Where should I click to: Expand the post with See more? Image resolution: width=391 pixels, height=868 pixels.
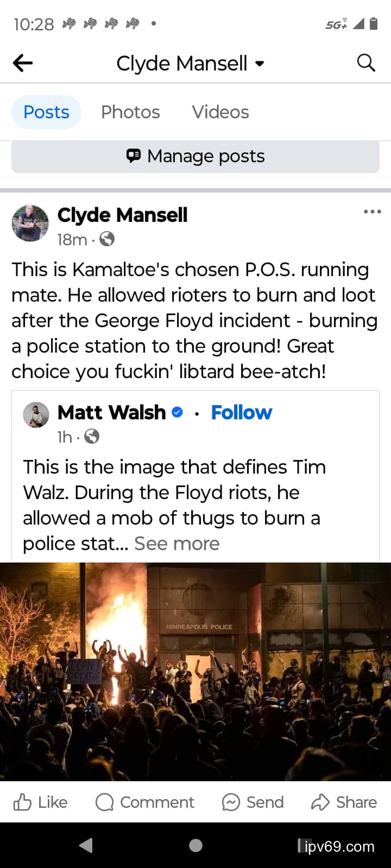[x=177, y=543]
